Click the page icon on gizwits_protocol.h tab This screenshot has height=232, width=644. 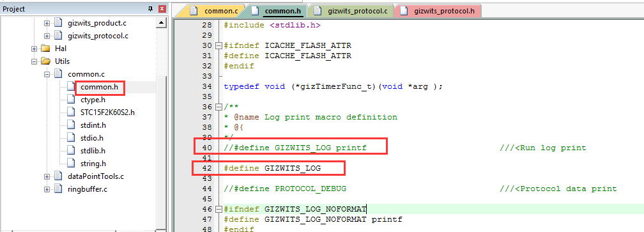404,11
